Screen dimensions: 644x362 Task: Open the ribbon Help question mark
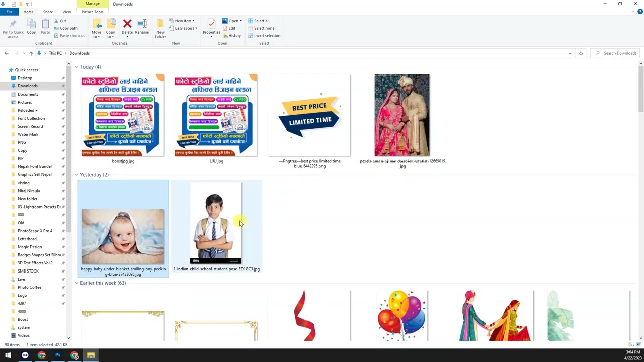pyautogui.click(x=640, y=12)
